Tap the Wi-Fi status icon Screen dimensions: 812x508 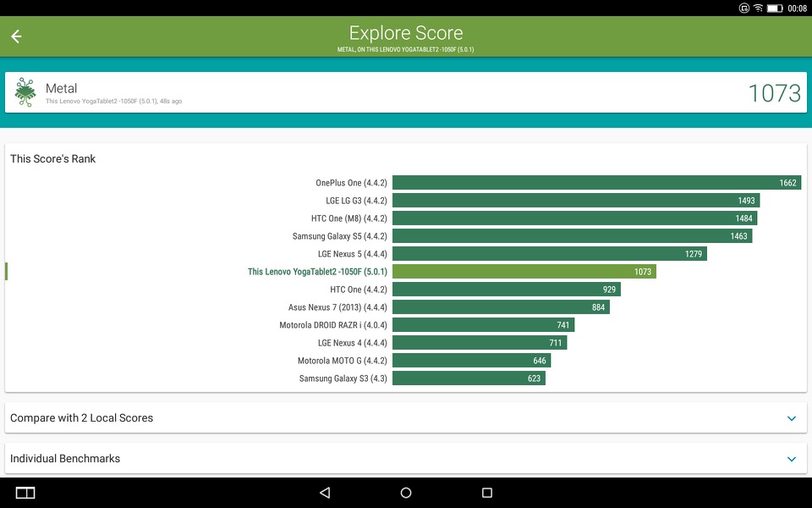[758, 8]
